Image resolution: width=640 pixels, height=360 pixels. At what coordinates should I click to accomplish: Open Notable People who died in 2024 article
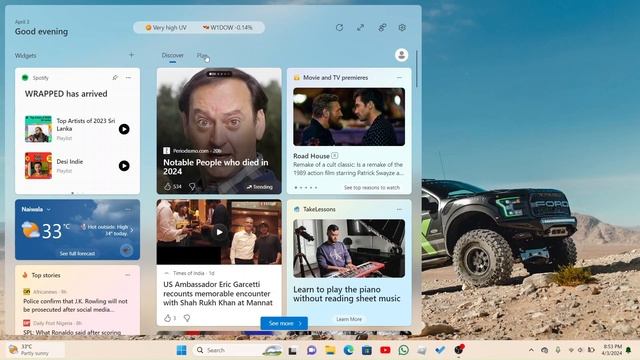click(x=216, y=167)
